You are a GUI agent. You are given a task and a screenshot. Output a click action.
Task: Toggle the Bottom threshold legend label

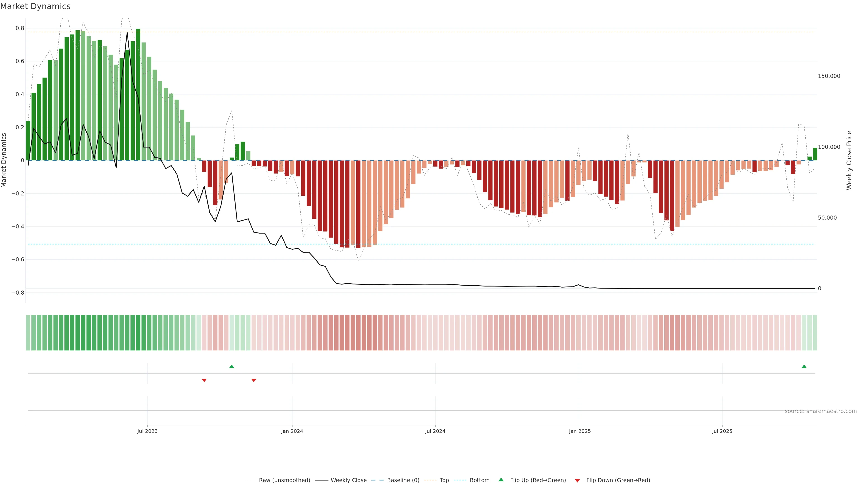pos(479,480)
